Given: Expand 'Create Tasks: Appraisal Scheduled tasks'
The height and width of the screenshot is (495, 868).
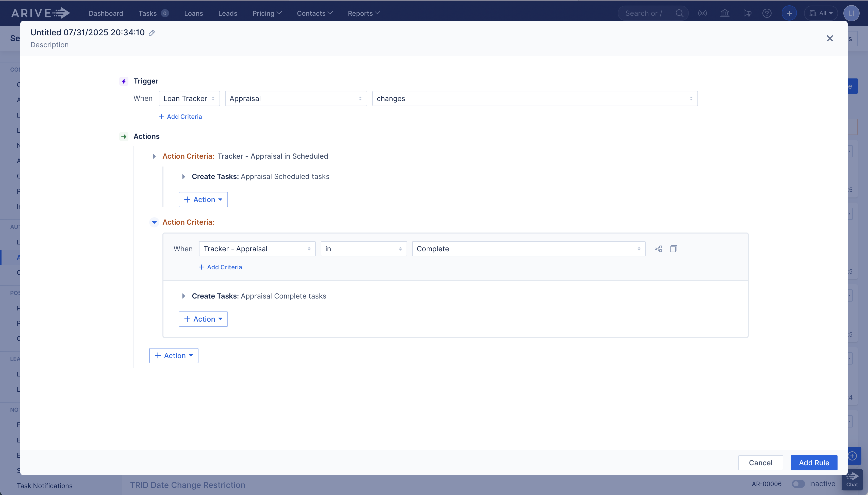Looking at the screenshot, I should 183,176.
